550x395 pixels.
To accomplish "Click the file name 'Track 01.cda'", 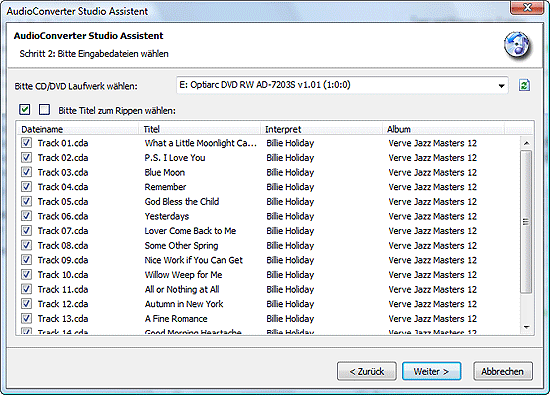I will pyautogui.click(x=63, y=143).
